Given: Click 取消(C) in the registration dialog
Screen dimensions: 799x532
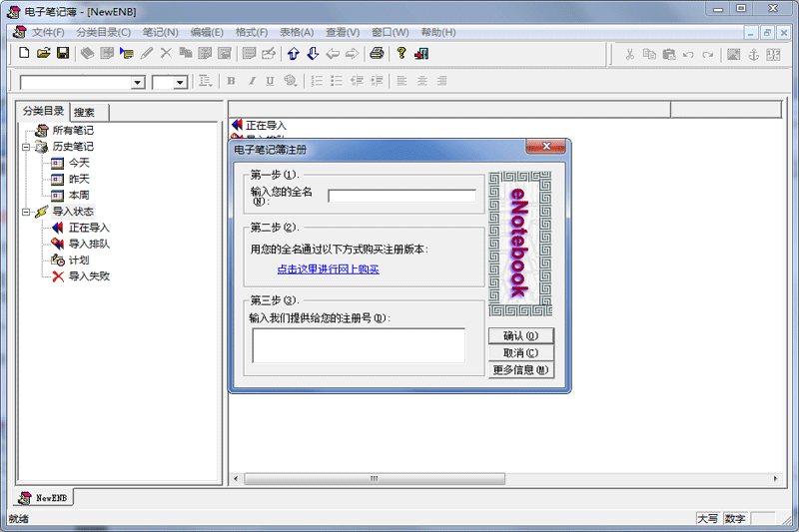Looking at the screenshot, I should [520, 352].
